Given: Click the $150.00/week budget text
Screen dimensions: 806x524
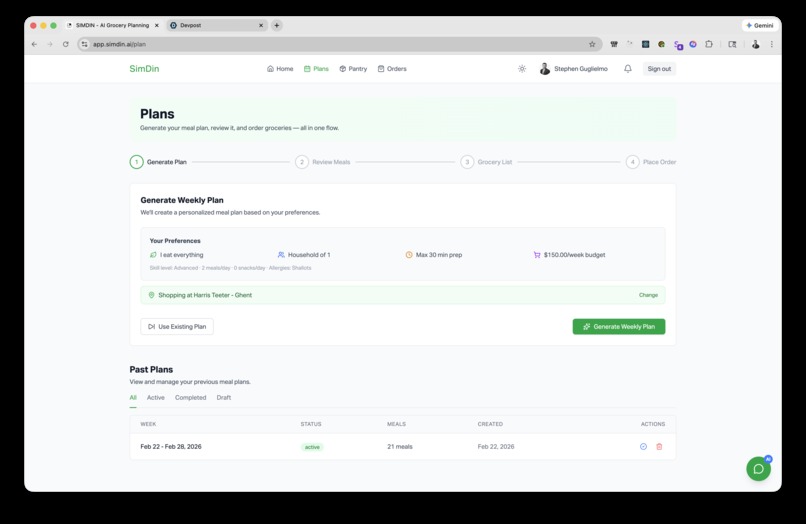Looking at the screenshot, I should pos(574,255).
